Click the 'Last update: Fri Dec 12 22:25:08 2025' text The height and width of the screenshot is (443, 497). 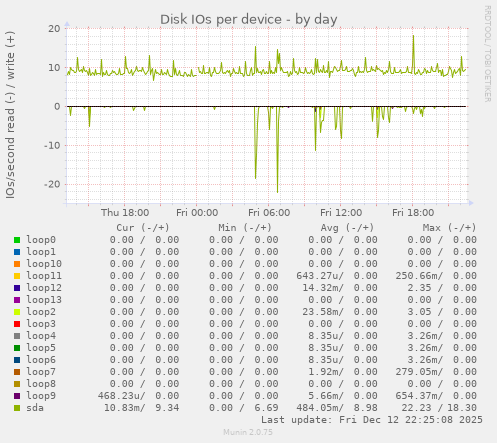click(372, 420)
